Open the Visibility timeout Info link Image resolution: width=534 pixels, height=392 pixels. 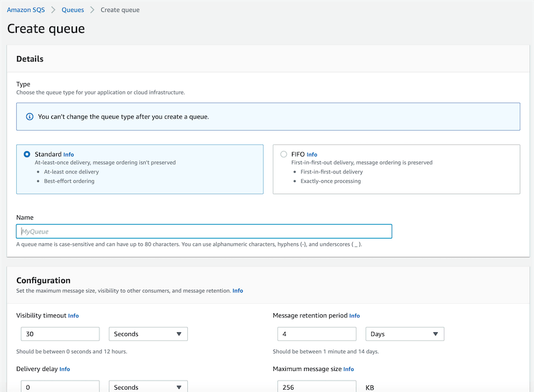[73, 316]
